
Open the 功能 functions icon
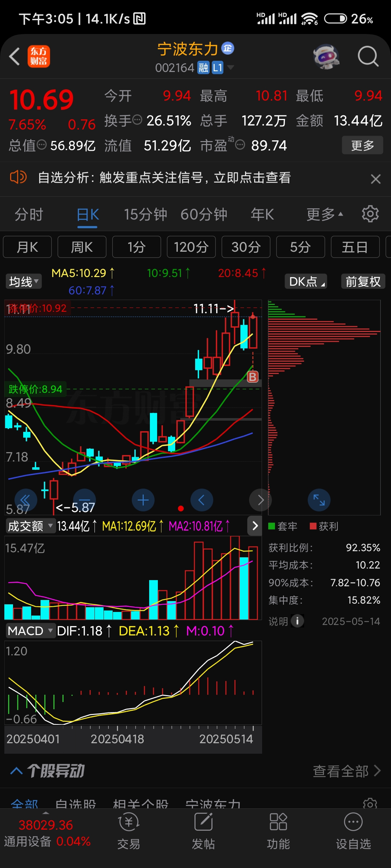coord(278,831)
